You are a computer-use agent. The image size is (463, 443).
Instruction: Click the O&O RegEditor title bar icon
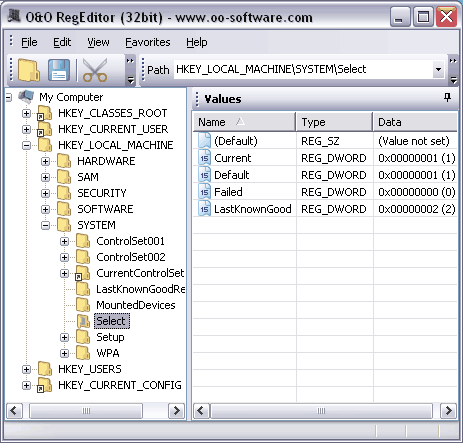point(14,16)
